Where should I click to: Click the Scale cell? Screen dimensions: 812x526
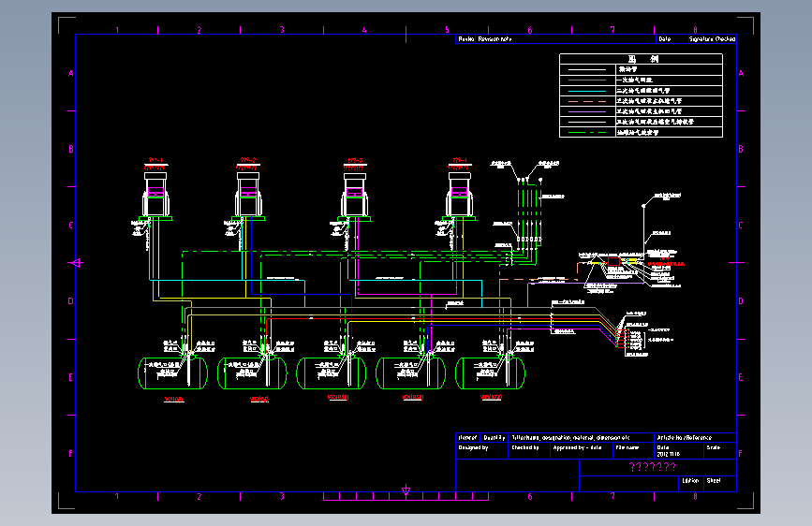pos(720,450)
